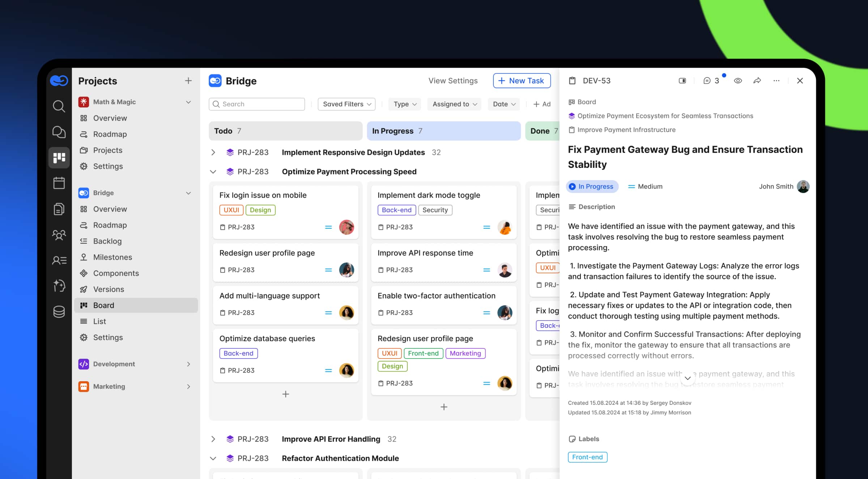Share task DEV-53 using arrow icon
This screenshot has height=479, width=868.
(x=757, y=81)
